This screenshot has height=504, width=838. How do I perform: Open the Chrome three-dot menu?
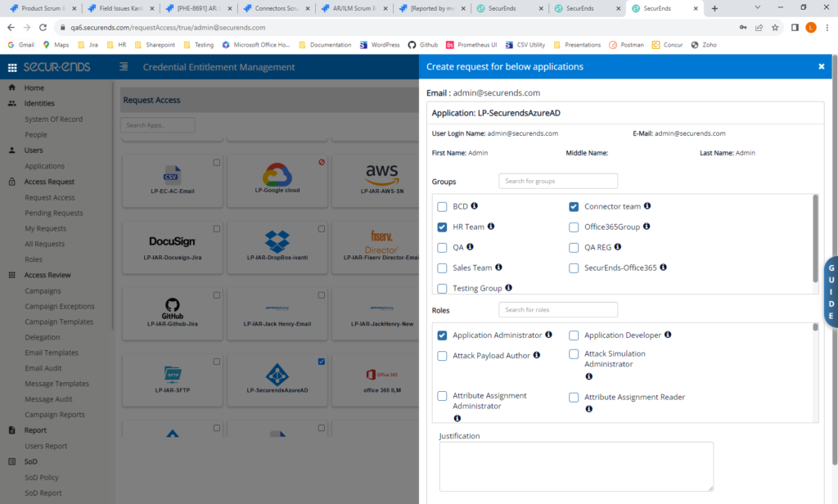[x=827, y=27]
